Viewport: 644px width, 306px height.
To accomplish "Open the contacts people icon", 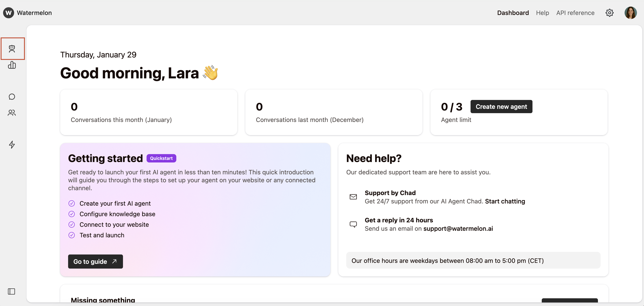I will [12, 113].
